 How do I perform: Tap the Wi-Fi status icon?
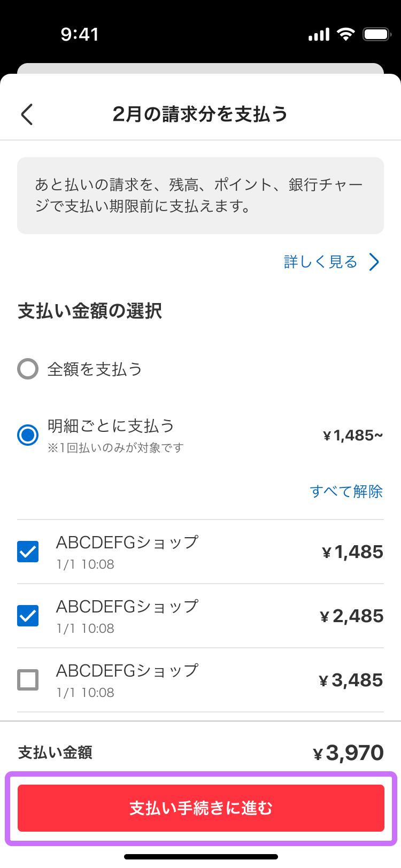coord(346,35)
